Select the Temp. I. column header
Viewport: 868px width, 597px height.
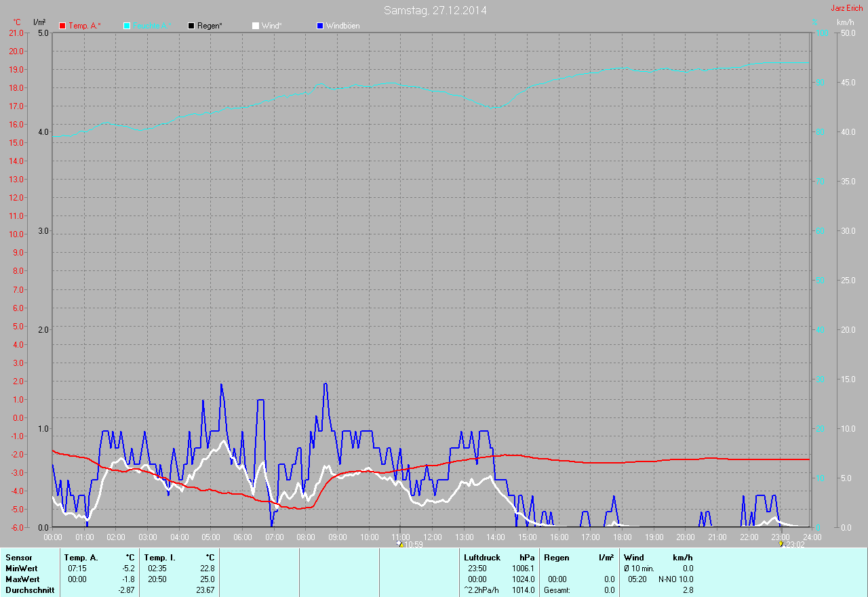click(x=160, y=558)
